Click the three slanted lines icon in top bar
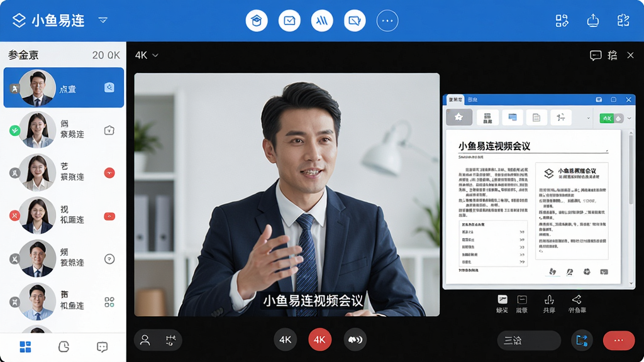The width and height of the screenshot is (644, 362). pyautogui.click(x=322, y=21)
